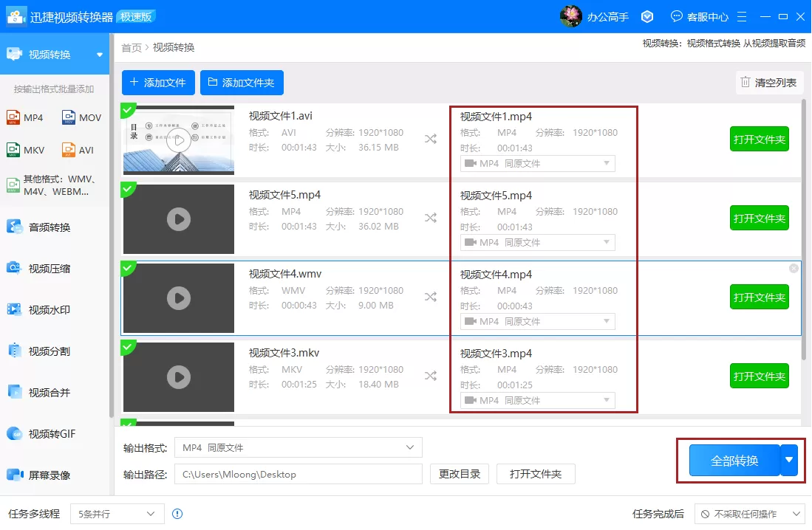The width and height of the screenshot is (812, 530).
Task: Uncheck the green checkbox on 视频文件1.avi
Action: (x=127, y=109)
